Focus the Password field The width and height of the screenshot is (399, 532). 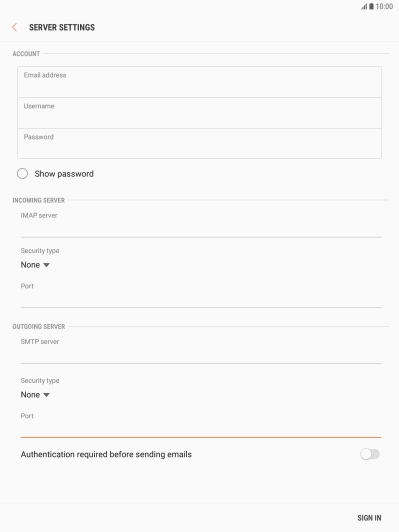pos(200,144)
